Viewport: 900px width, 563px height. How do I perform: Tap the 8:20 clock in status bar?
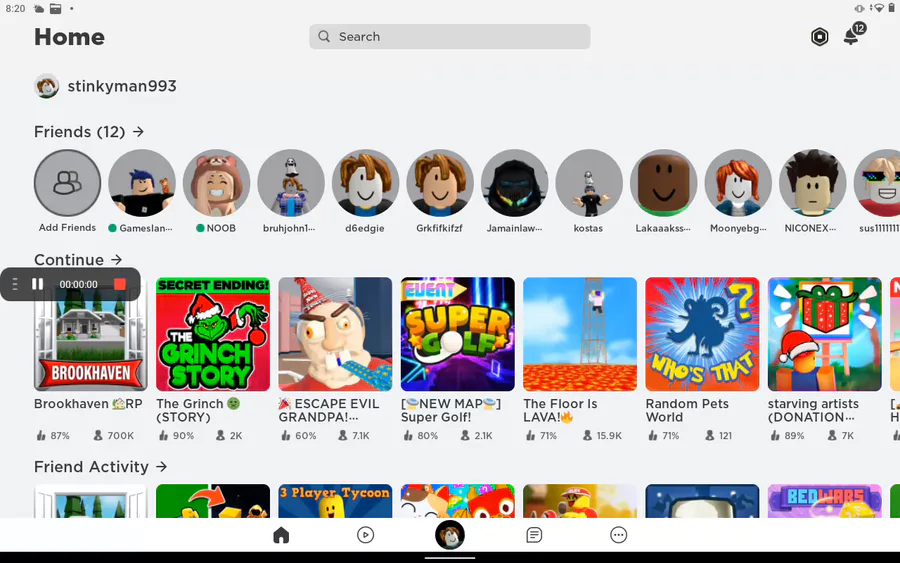click(x=15, y=9)
